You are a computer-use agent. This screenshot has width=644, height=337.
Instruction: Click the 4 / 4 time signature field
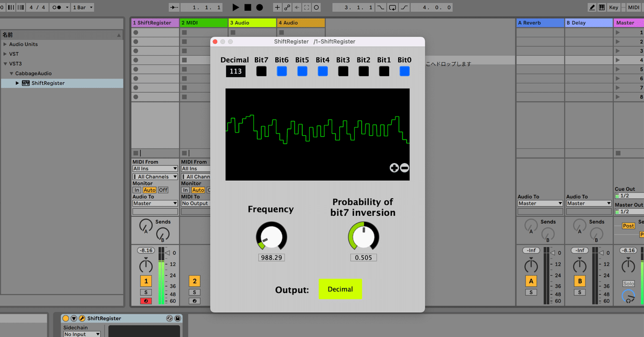(x=37, y=8)
